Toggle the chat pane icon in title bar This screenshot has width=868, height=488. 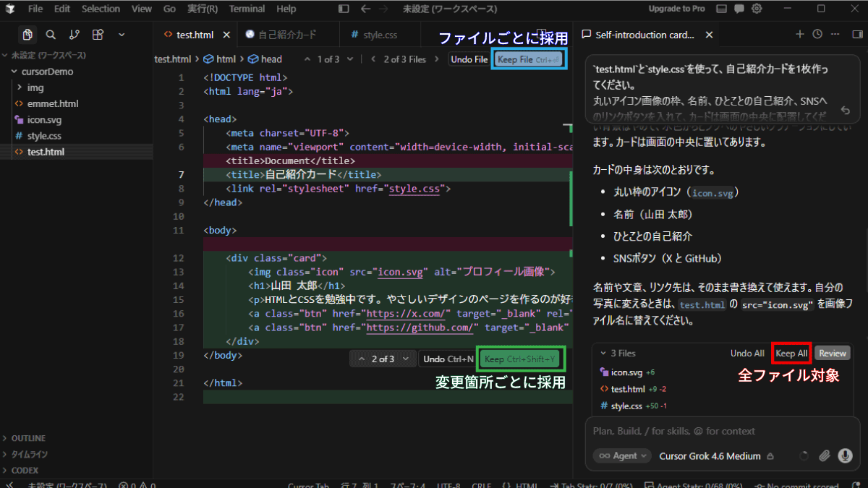739,9
